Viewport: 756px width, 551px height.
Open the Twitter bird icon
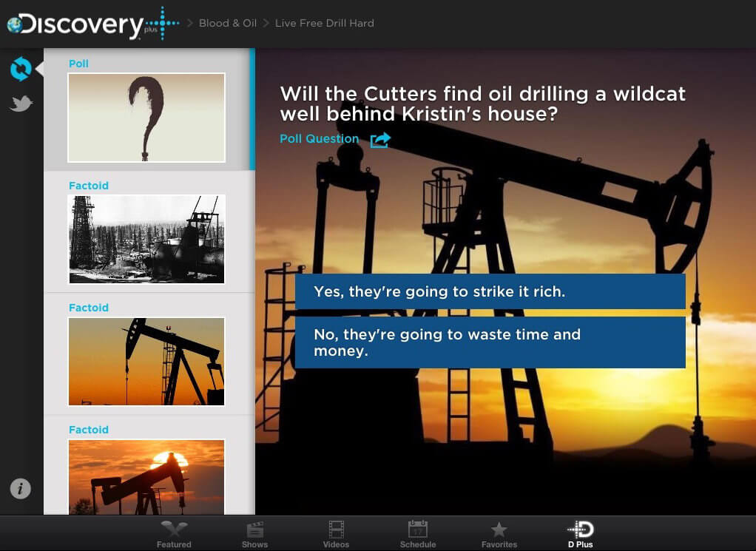click(21, 104)
